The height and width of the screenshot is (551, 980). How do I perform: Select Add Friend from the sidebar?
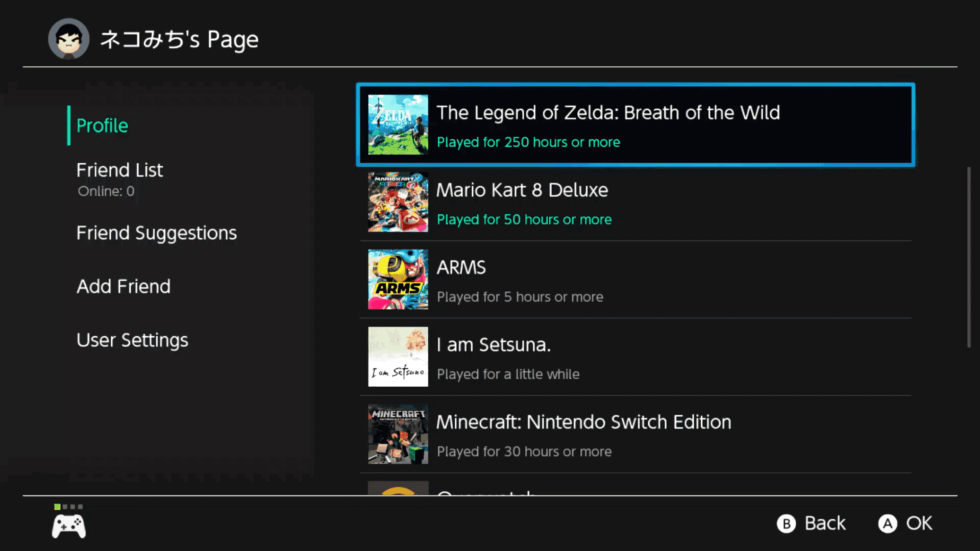tap(124, 286)
